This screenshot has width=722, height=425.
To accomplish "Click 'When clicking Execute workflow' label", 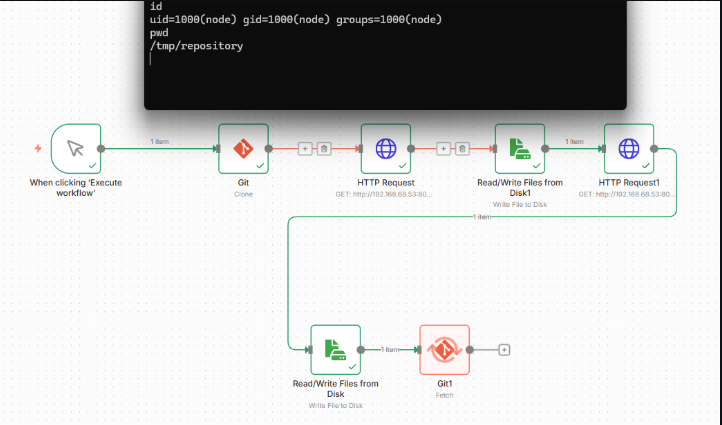I will tap(75, 188).
